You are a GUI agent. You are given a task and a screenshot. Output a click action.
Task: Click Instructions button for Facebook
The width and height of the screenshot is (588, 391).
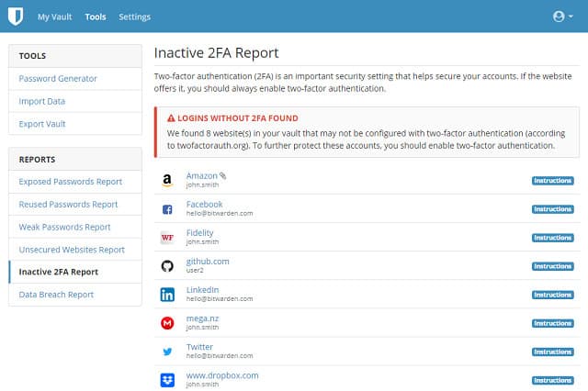[553, 209]
